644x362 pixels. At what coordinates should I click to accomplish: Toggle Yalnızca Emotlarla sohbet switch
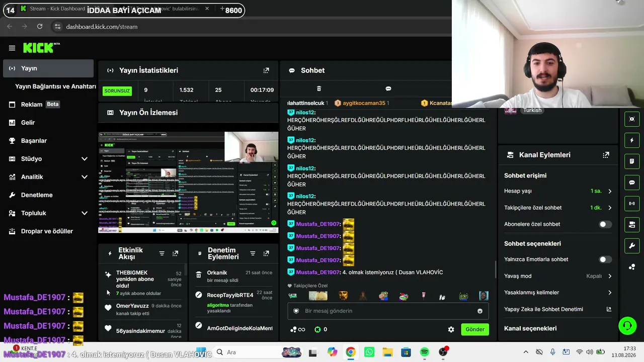click(605, 259)
